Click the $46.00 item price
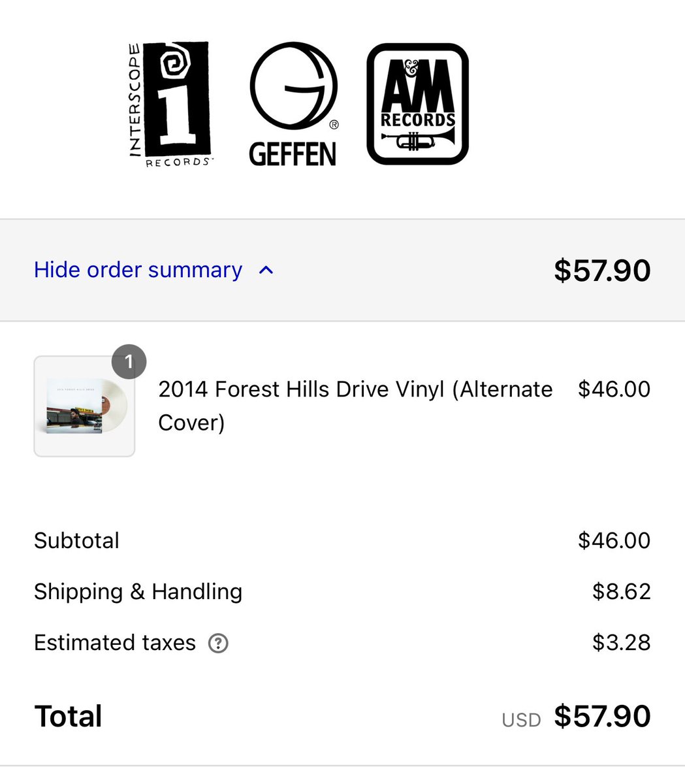The image size is (685, 784). click(614, 389)
